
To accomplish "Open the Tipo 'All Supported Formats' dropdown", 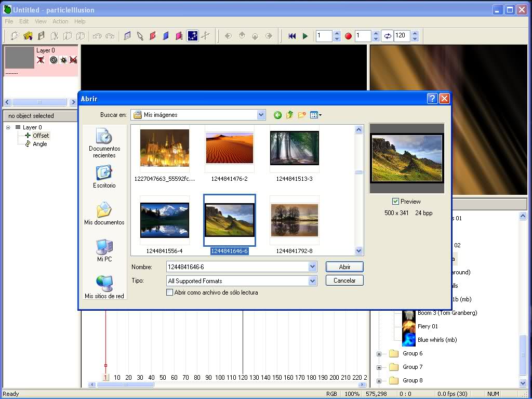I will (x=312, y=281).
